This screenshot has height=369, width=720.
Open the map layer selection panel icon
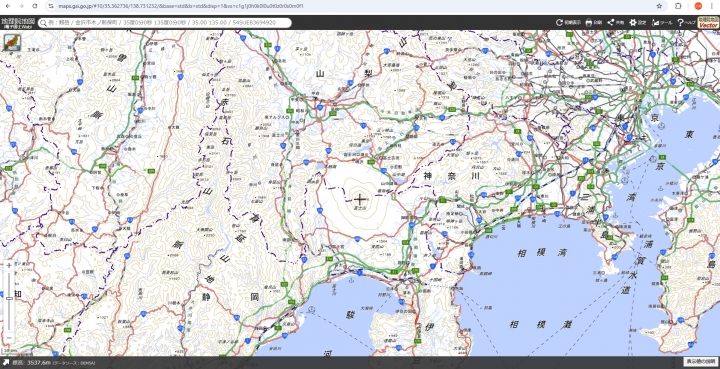(x=11, y=42)
